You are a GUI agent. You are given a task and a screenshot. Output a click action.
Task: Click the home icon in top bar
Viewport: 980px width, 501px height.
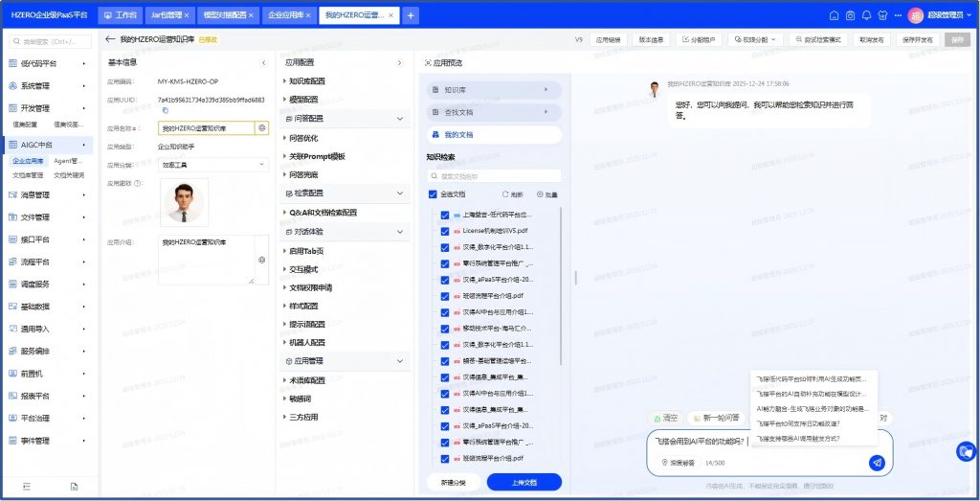[x=834, y=15]
